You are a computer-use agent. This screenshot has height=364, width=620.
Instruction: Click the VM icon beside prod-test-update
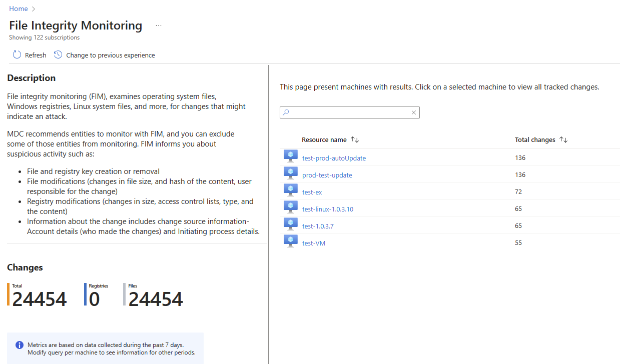[x=291, y=172]
